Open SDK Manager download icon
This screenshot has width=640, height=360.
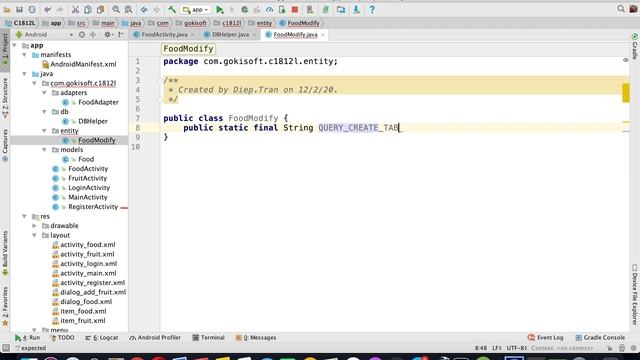click(x=356, y=9)
